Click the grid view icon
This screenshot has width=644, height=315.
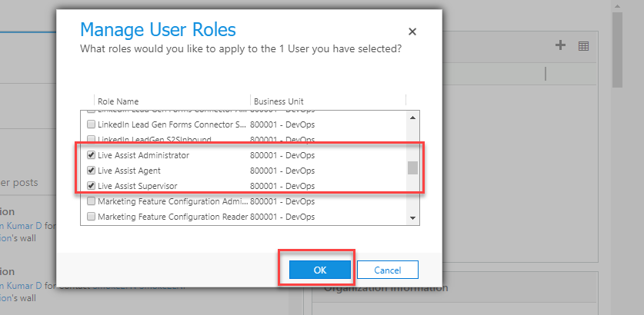pos(583,46)
